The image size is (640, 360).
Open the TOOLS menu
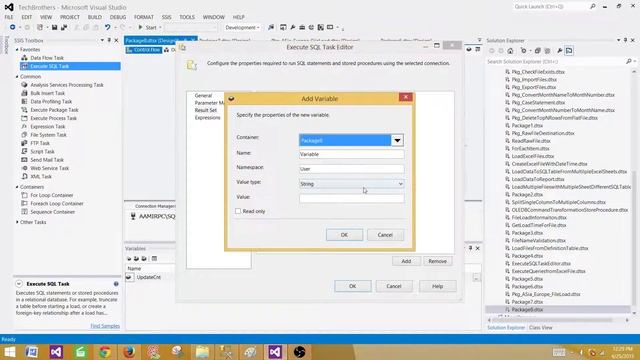pyautogui.click(x=187, y=17)
